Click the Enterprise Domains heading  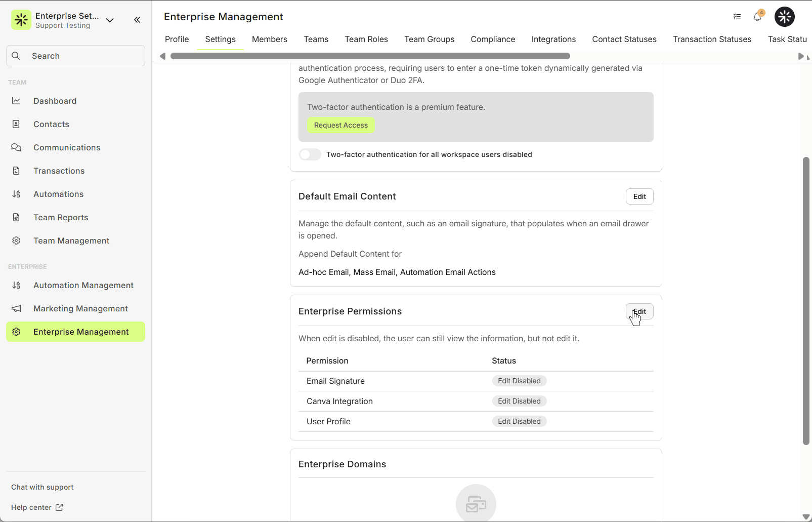coord(342,464)
